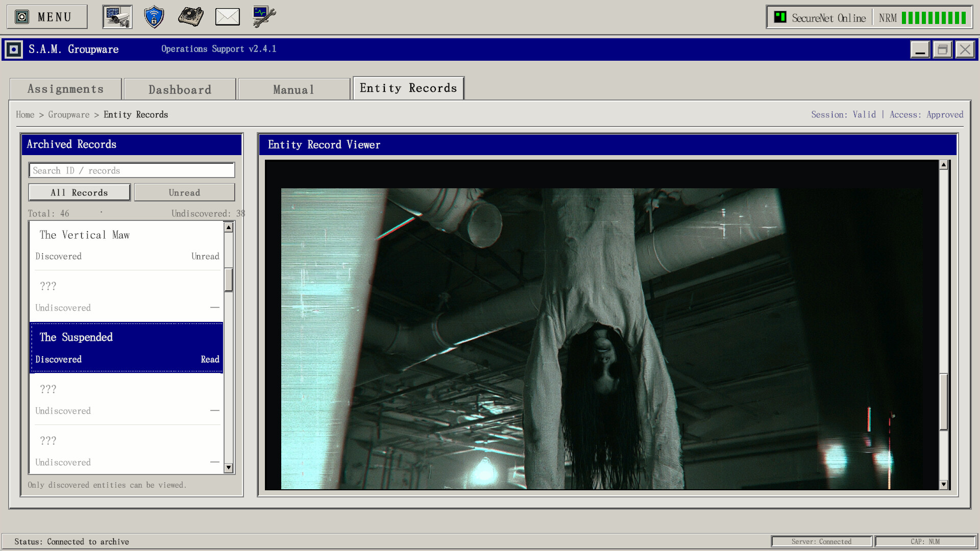The image size is (980, 551).
Task: Click the CAP: NUM indicator
Action: tap(925, 542)
